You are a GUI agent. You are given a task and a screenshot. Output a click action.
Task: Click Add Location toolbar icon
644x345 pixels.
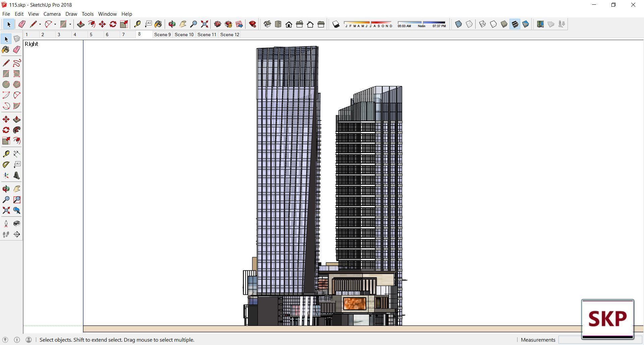pos(540,24)
